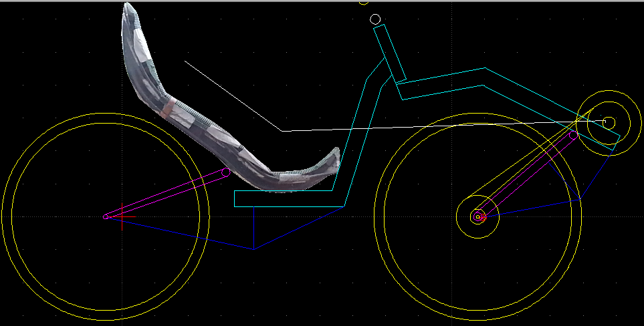Select the tilted cyan rectangular tube
This screenshot has height=326, width=644.
tap(390, 53)
